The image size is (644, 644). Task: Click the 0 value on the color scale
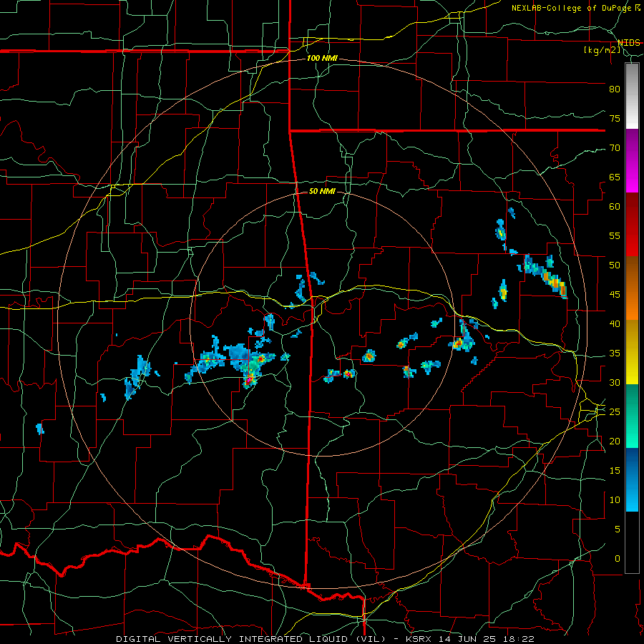(618, 559)
